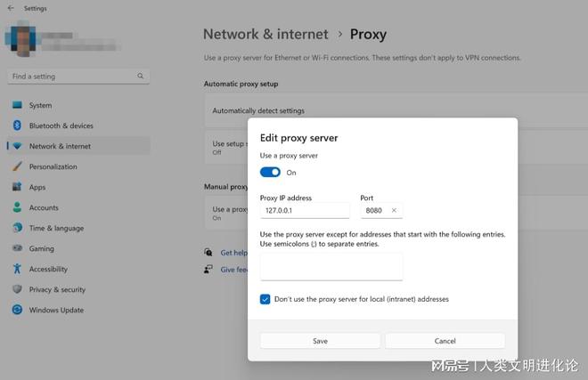Image resolution: width=588 pixels, height=380 pixels.
Task: Click the back arrow in Settings header
Action: click(x=11, y=8)
